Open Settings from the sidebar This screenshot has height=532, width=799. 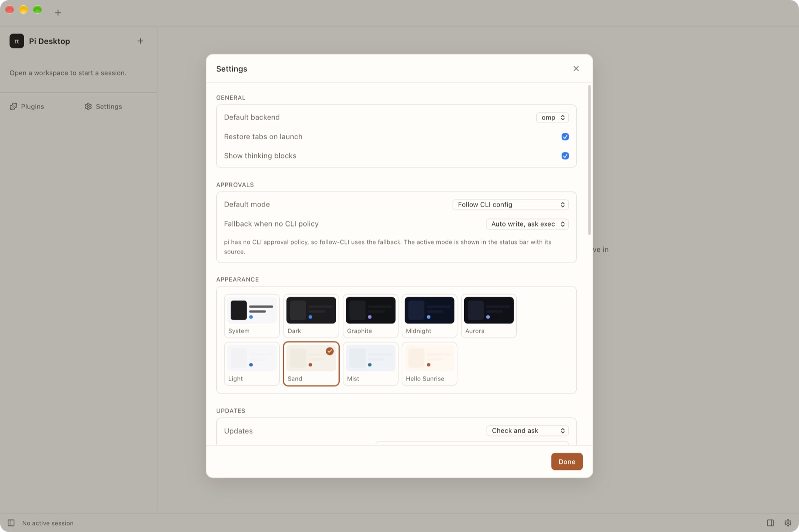103,107
